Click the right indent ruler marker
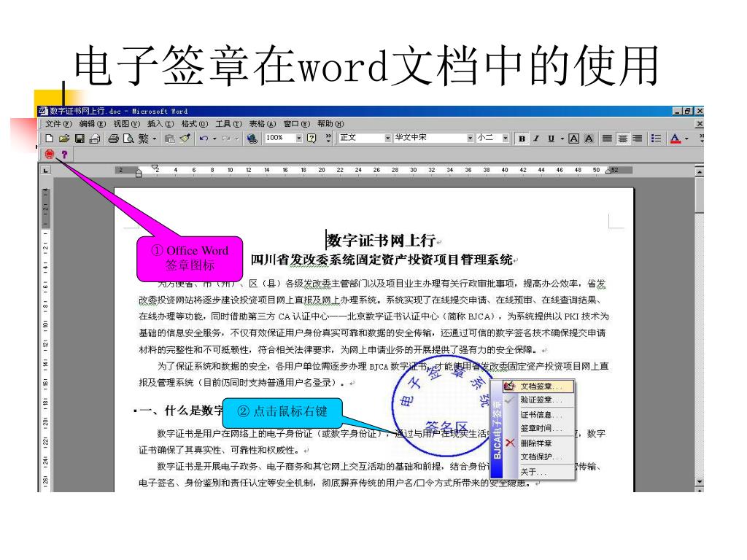Image resolution: width=747 pixels, height=560 pixels. (x=608, y=171)
